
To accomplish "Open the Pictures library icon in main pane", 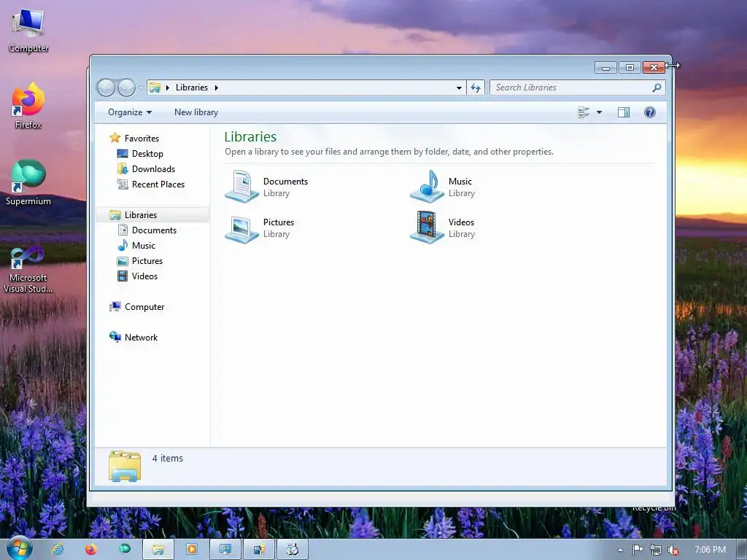I will pos(242,228).
